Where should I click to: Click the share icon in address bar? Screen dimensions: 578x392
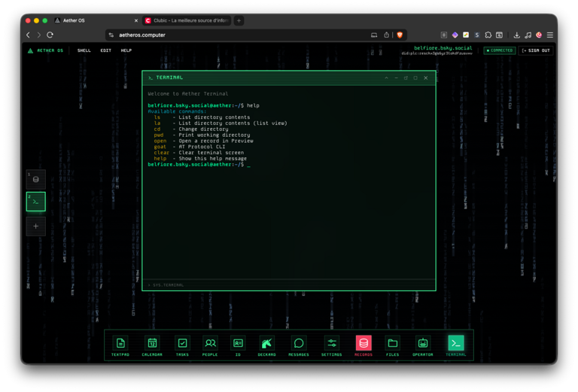tap(386, 35)
